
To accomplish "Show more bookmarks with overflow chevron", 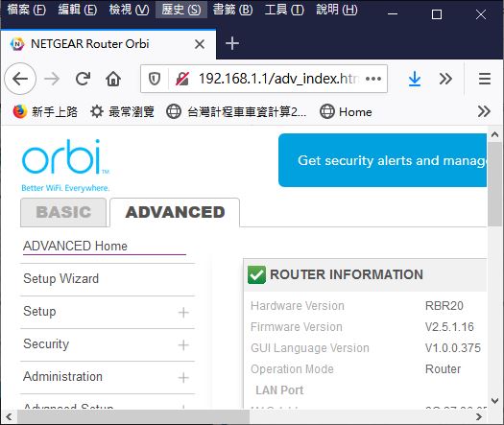I will pos(484,111).
